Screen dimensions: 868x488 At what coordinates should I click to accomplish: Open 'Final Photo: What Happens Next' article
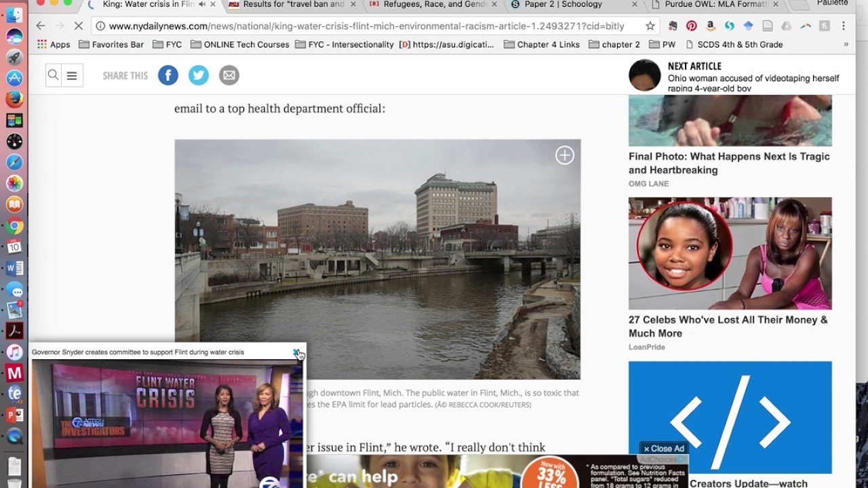point(729,163)
